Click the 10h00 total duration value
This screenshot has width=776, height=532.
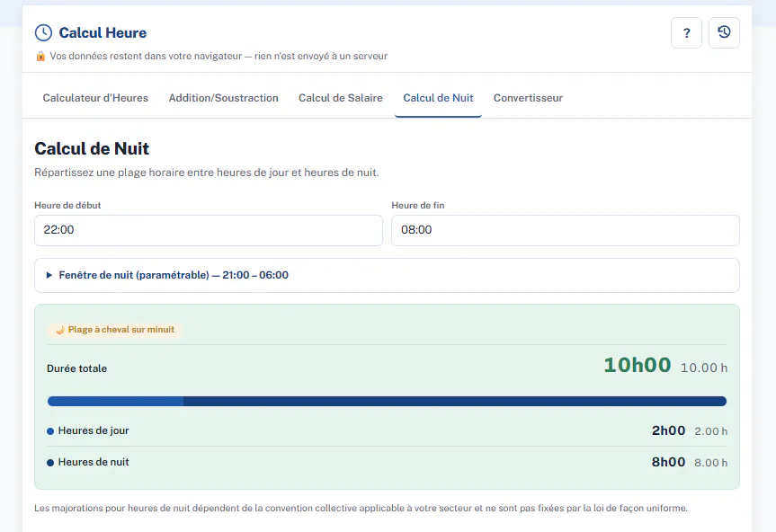tap(638, 366)
